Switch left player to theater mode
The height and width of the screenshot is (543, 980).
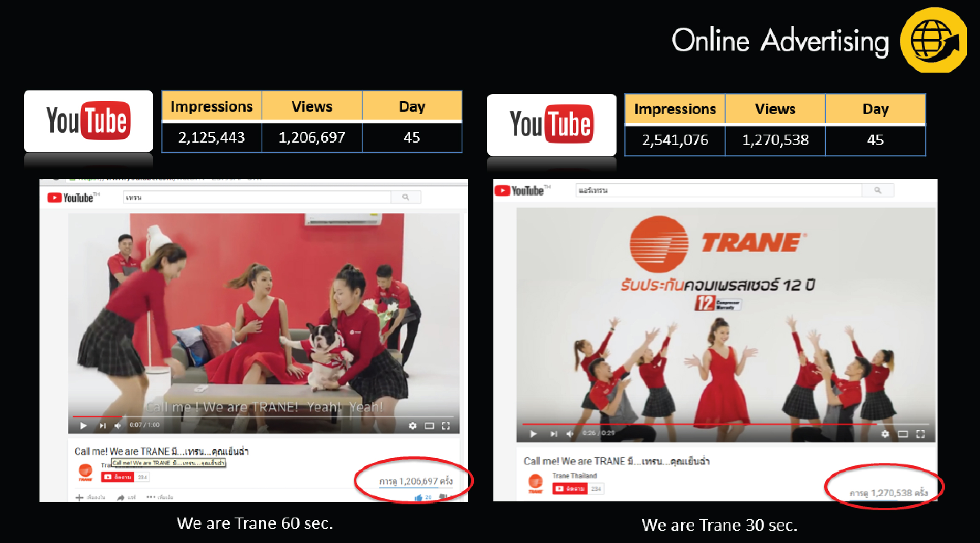(429, 425)
